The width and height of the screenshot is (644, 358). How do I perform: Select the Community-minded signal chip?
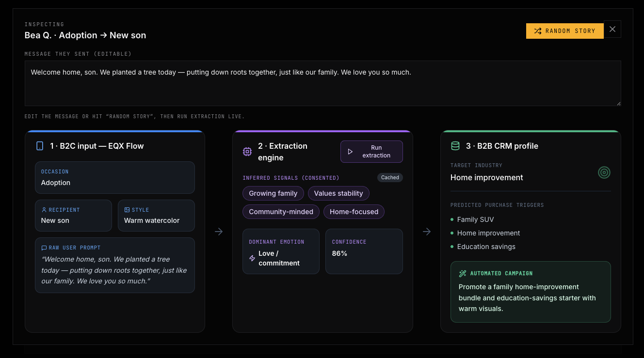click(x=281, y=212)
